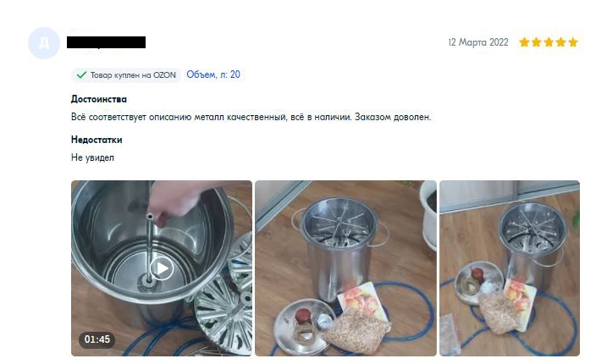Play the review video
Image resolution: width=607 pixels, height=364 pixels.
(162, 268)
